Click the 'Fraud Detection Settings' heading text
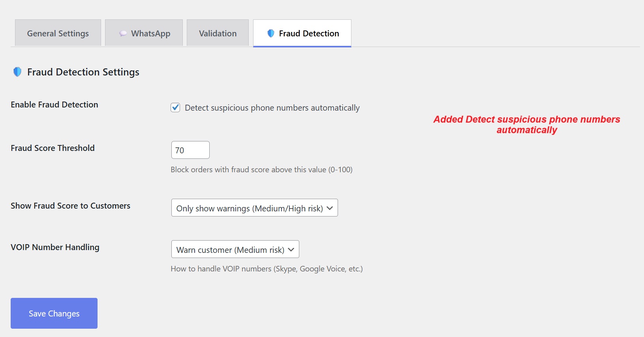This screenshot has height=337, width=644. (x=83, y=72)
